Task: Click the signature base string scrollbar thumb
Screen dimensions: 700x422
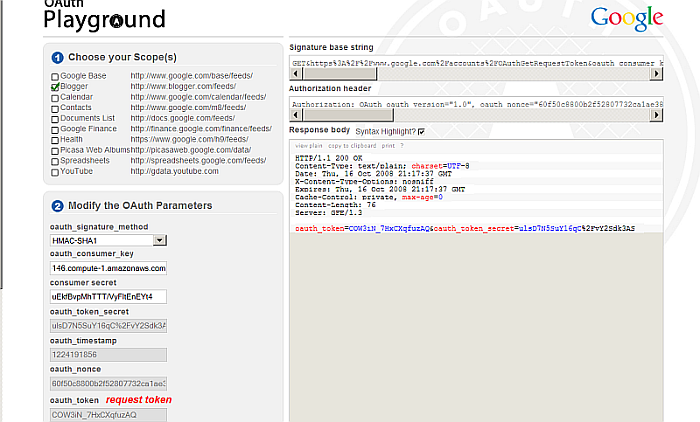Action: coord(340,74)
